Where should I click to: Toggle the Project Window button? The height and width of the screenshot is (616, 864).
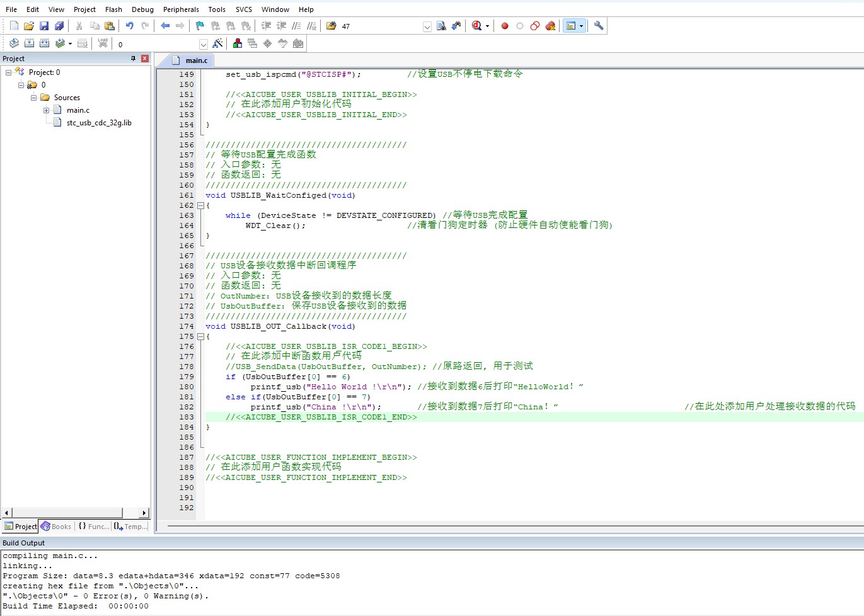point(571,26)
